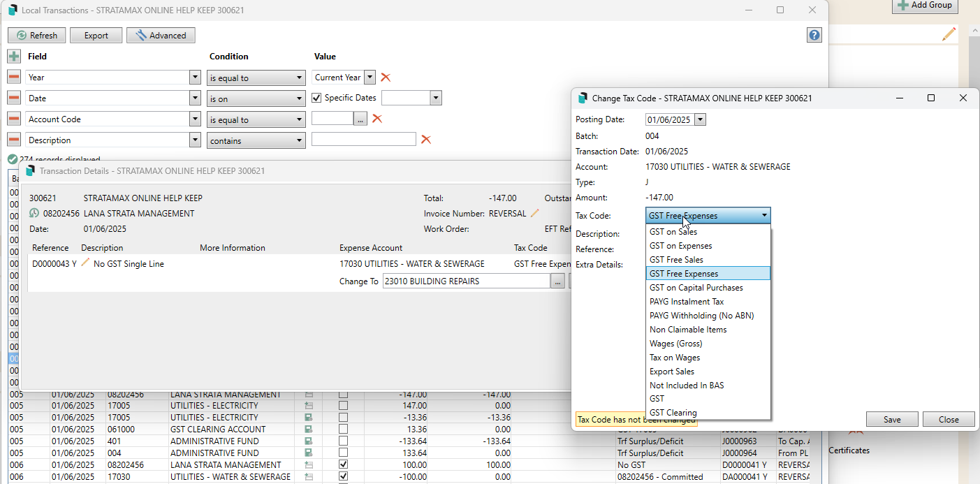The width and height of the screenshot is (980, 484).
Task: Open help via the blue question mark icon
Action: (814, 36)
